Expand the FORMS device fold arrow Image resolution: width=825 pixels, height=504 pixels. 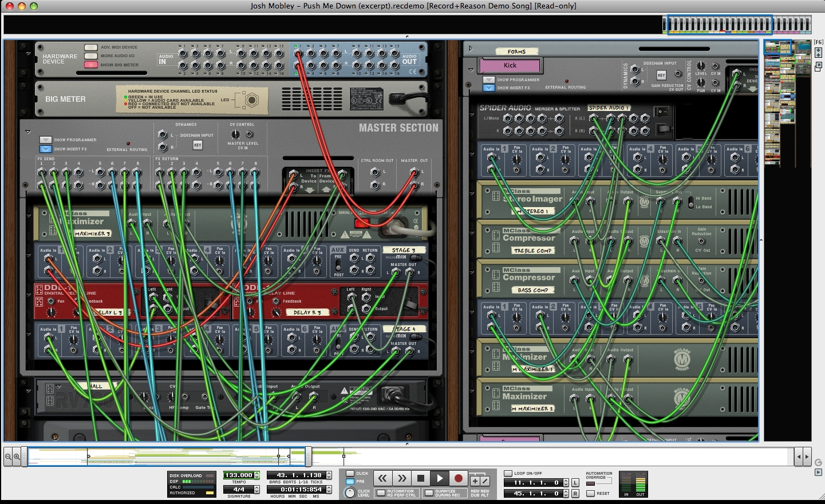(x=471, y=49)
